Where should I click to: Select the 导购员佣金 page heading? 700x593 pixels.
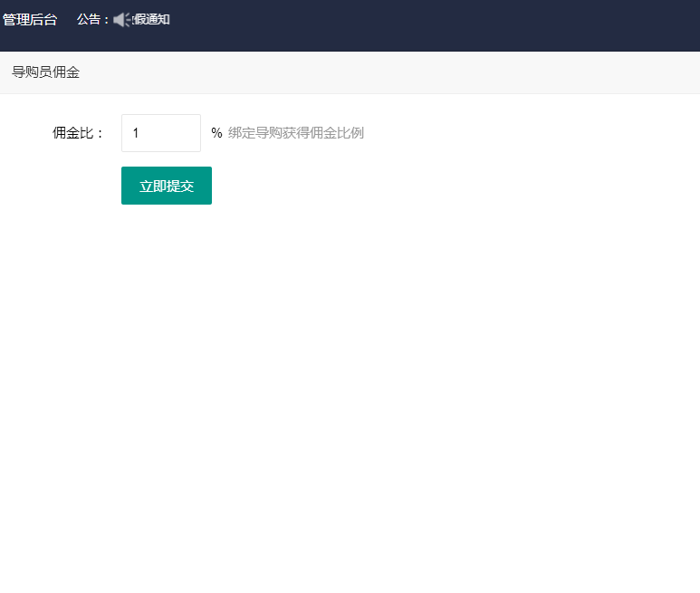(45, 72)
